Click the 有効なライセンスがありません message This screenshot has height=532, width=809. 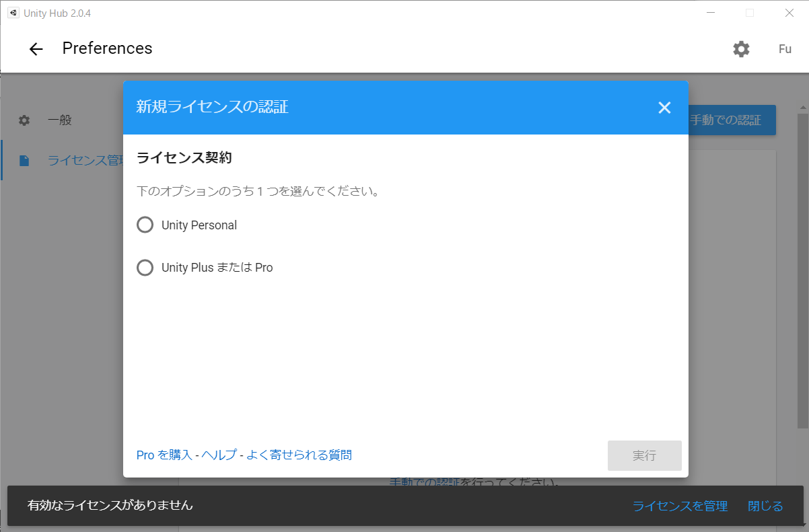click(110, 505)
